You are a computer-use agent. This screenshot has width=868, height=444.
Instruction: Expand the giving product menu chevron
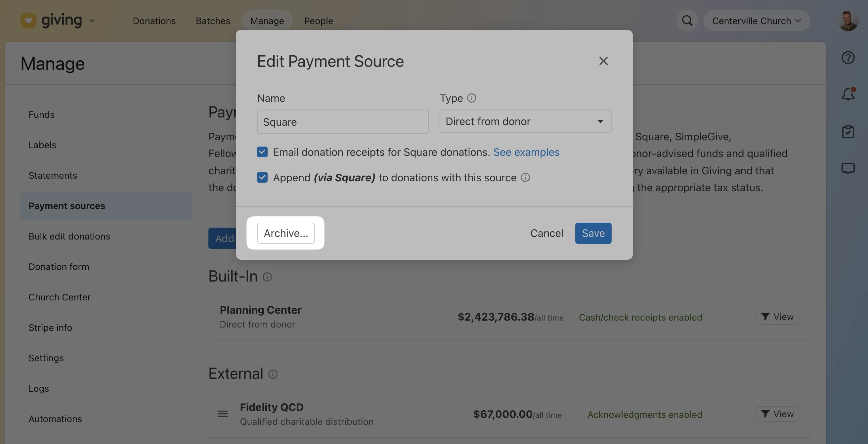(92, 21)
